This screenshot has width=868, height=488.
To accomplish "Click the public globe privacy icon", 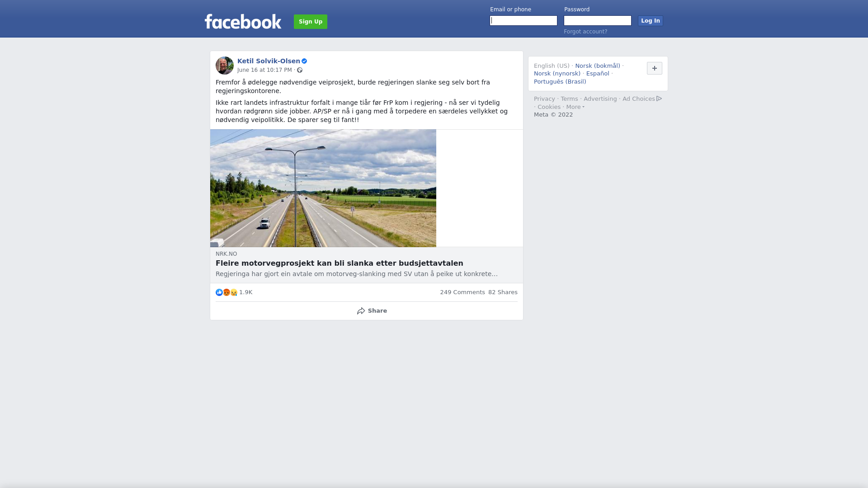I will click(x=300, y=70).
